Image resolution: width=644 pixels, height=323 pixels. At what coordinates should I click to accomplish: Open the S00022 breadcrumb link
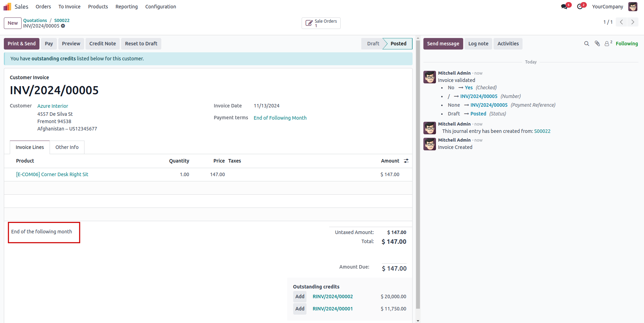tap(62, 21)
